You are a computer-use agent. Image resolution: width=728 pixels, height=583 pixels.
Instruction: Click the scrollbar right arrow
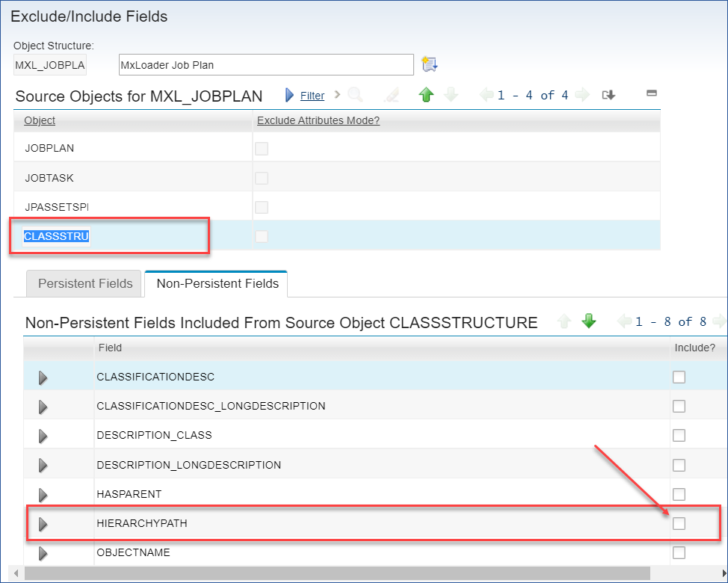(x=724, y=573)
